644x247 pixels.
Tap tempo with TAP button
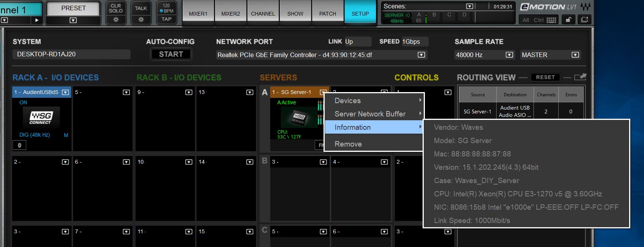(x=167, y=19)
